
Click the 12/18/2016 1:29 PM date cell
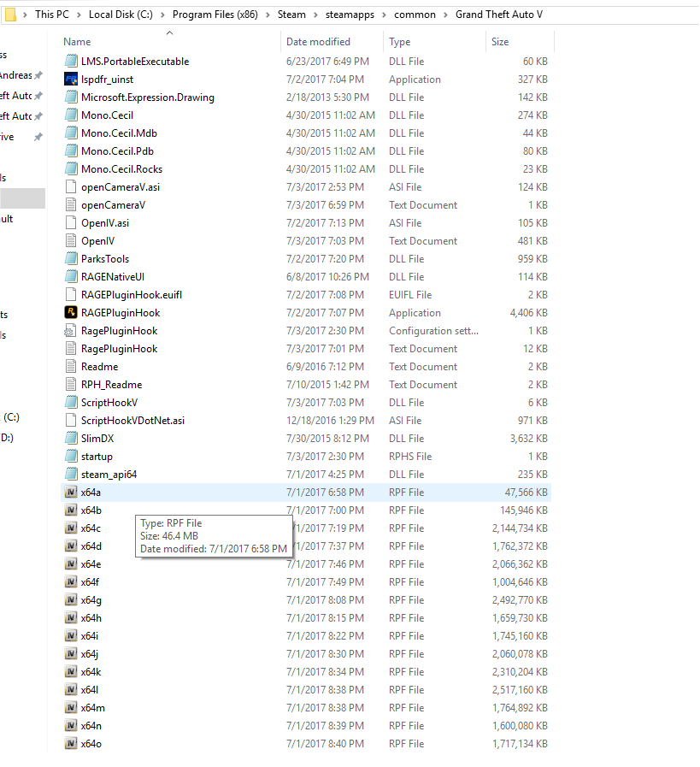click(330, 421)
